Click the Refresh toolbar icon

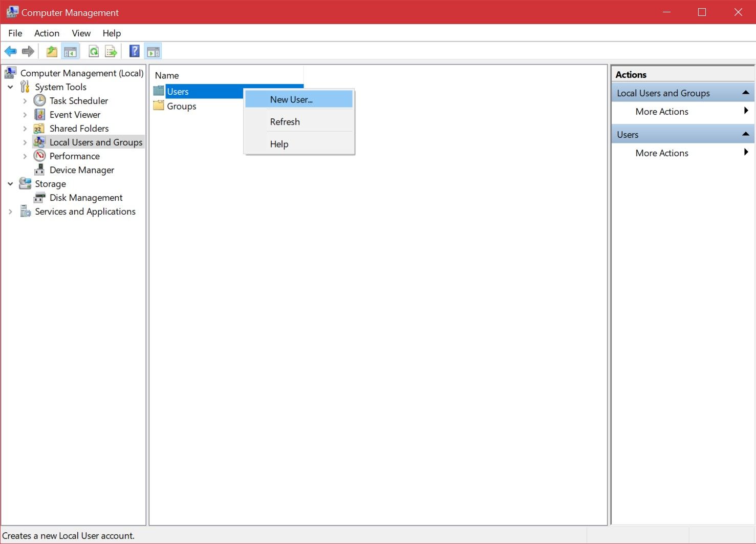tap(94, 51)
